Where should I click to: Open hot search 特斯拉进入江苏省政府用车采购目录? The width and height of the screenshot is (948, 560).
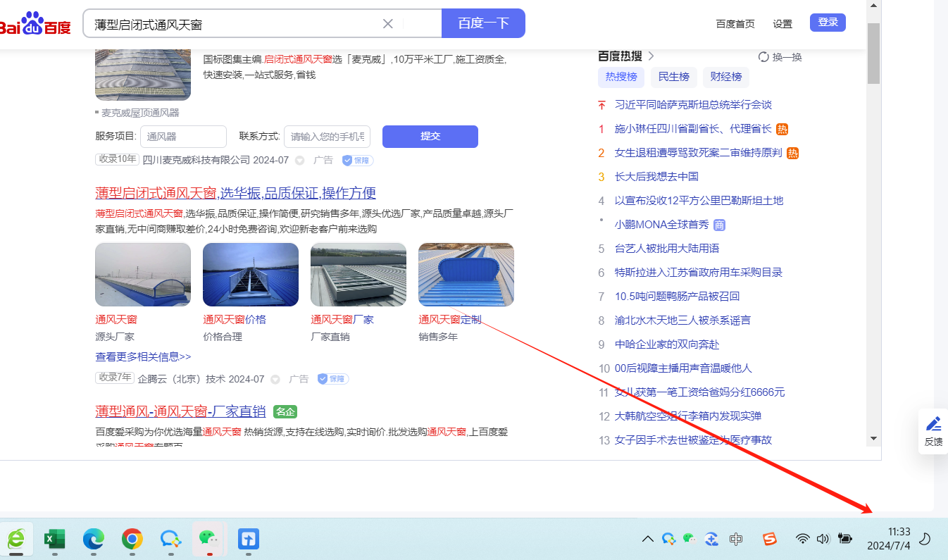pos(699,273)
